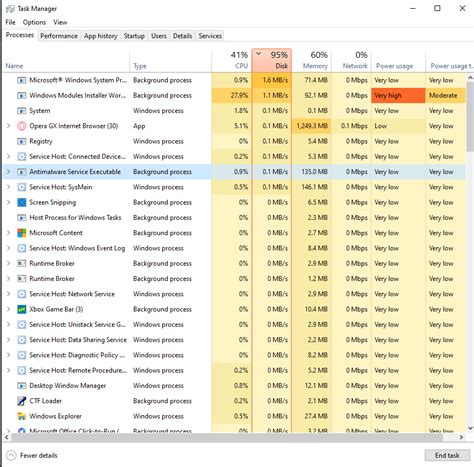Image resolution: width=474 pixels, height=467 pixels.
Task: Expand the Xbox Game Bar (3) group
Action: 9,309
